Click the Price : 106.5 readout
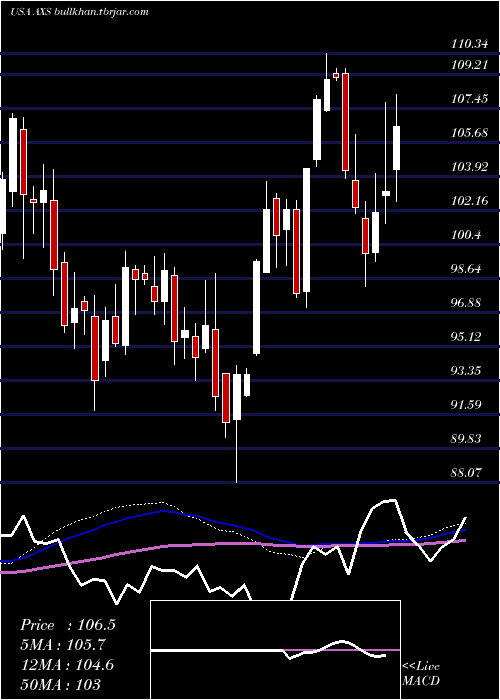 pyautogui.click(x=68, y=625)
